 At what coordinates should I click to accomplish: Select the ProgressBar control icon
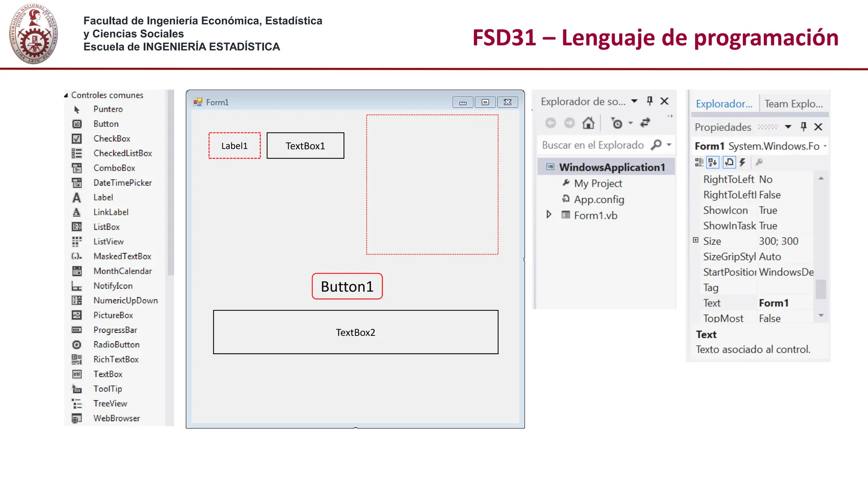pyautogui.click(x=77, y=330)
